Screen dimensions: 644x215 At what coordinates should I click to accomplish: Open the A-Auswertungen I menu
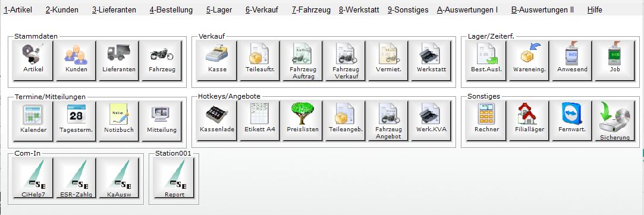(467, 10)
